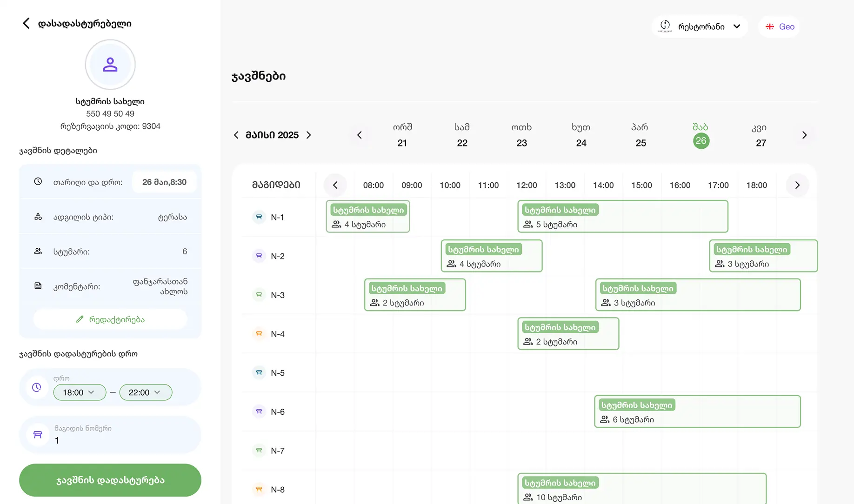
Task: Click the table icon for N-5
Action: point(259,373)
